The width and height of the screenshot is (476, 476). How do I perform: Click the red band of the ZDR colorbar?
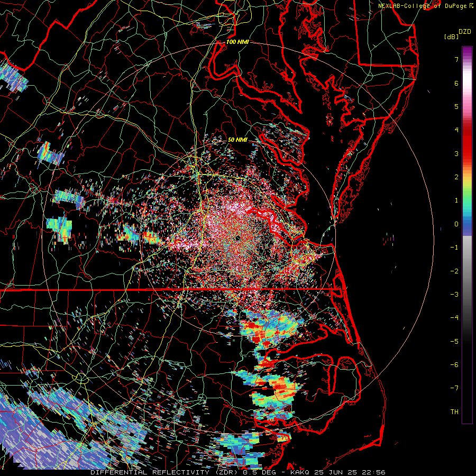pyautogui.click(x=467, y=143)
